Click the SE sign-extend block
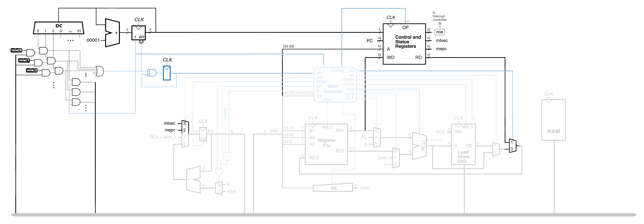 click(x=333, y=187)
